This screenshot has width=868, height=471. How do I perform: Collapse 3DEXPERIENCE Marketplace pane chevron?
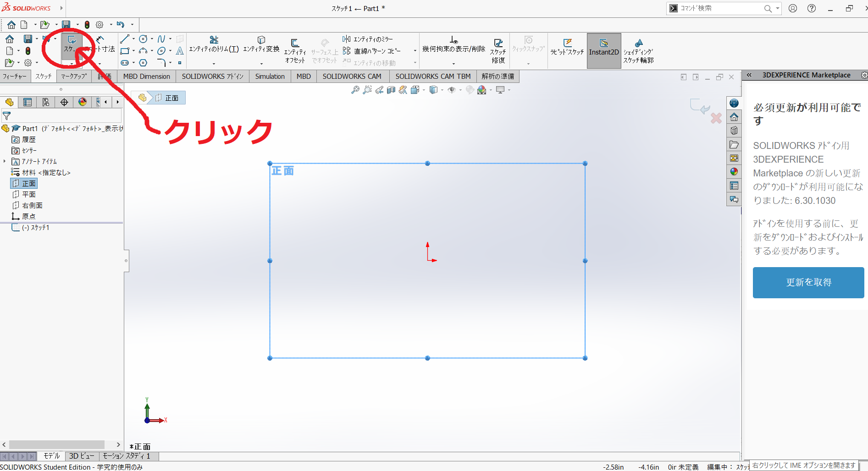(749, 75)
